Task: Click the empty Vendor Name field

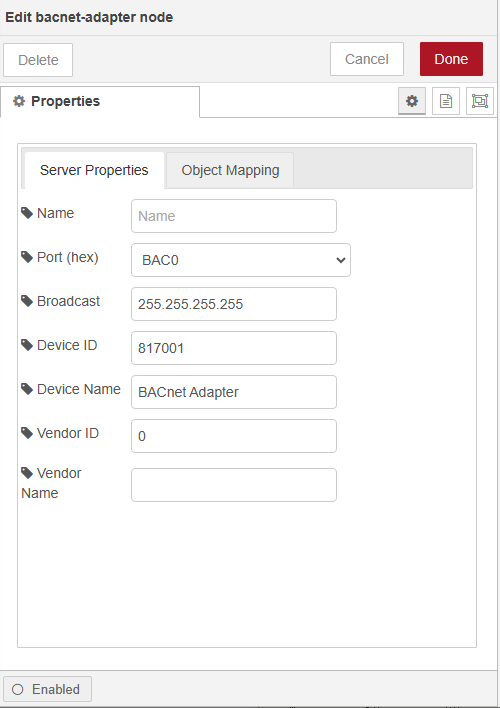Action: pyautogui.click(x=234, y=485)
